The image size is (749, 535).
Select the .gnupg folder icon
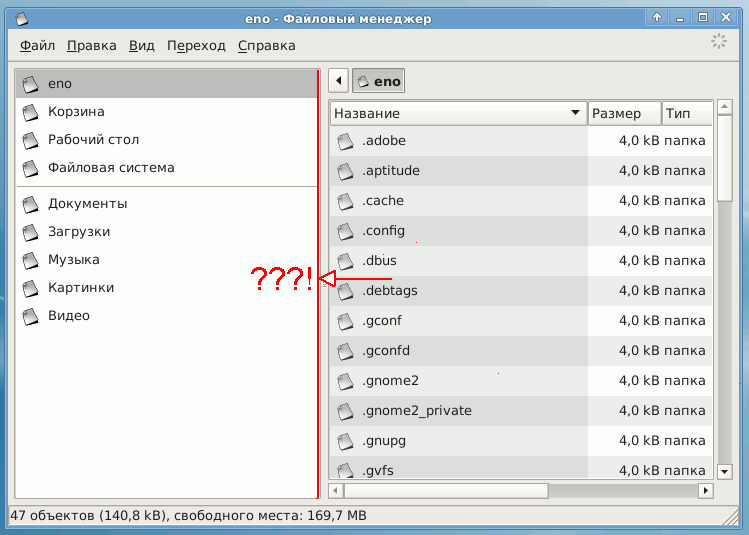pos(345,441)
